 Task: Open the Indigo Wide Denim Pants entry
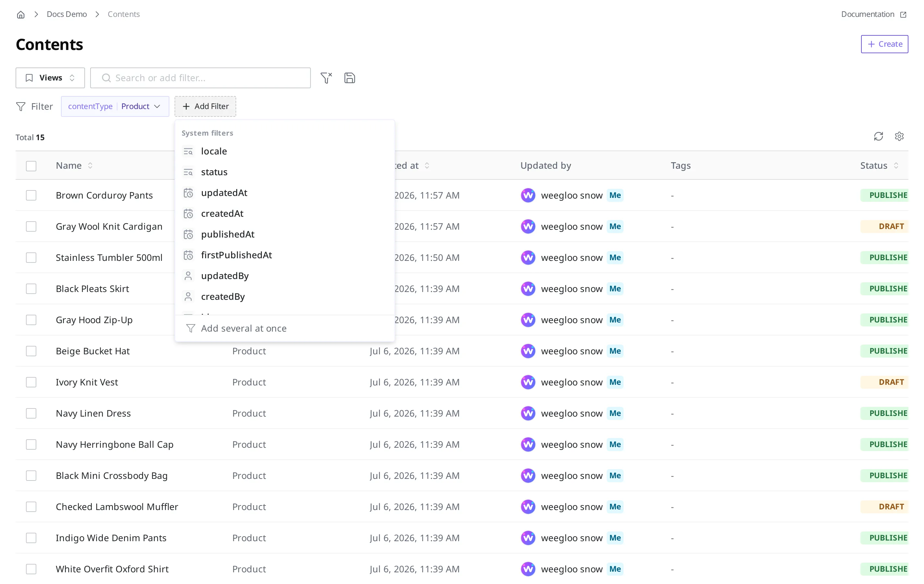click(x=111, y=538)
